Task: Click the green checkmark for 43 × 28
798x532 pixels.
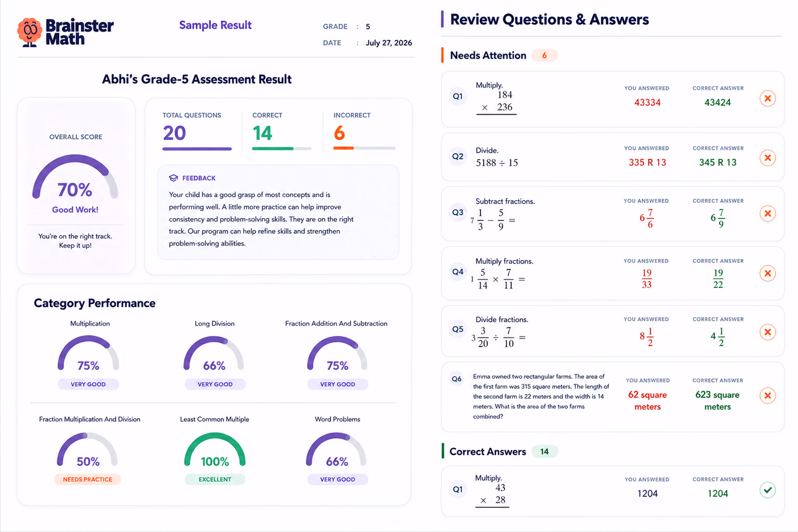Action: pyautogui.click(x=767, y=490)
